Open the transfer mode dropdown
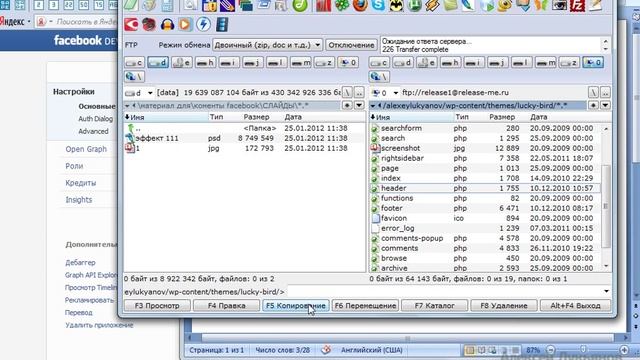Screen dimensions: 640x360 (268, 45)
